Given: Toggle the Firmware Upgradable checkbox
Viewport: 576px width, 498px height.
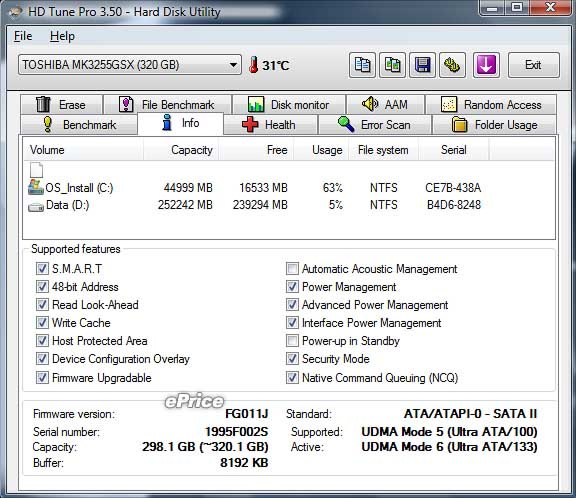Looking at the screenshot, I should [x=42, y=378].
